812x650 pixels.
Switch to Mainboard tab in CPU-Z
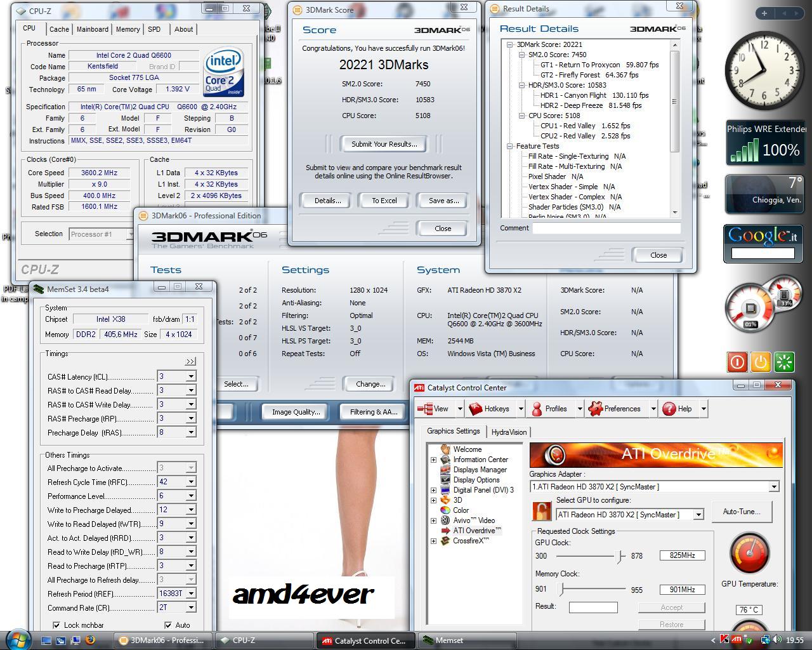(93, 29)
